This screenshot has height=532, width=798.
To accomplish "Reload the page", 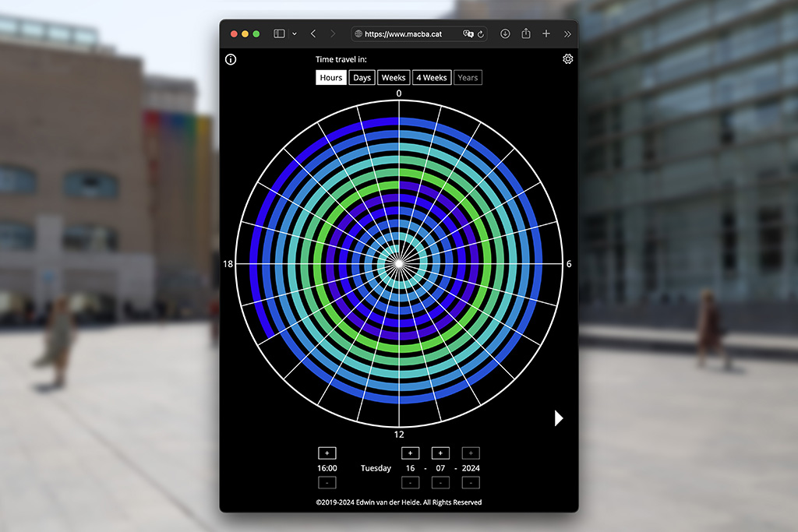I will tap(480, 34).
